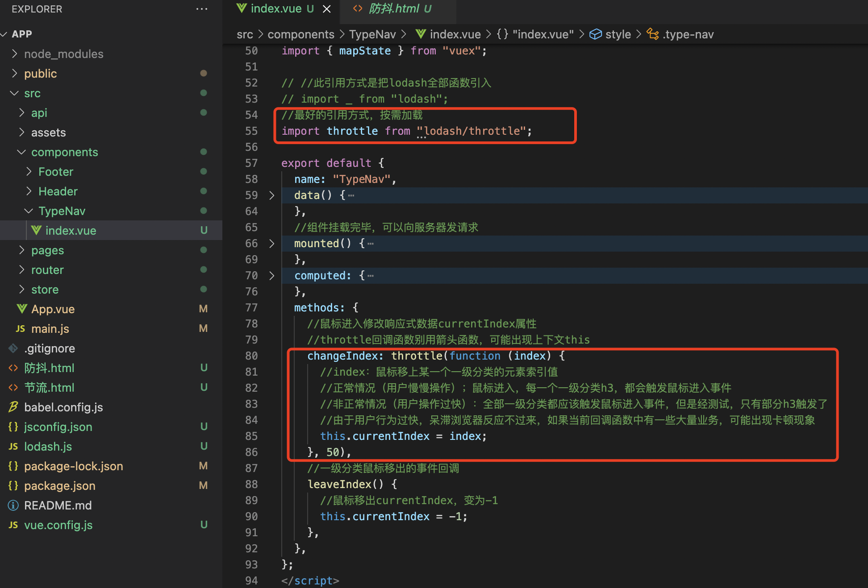868x588 pixels.
Task: Click the info icon beside README.md
Action: click(13, 505)
